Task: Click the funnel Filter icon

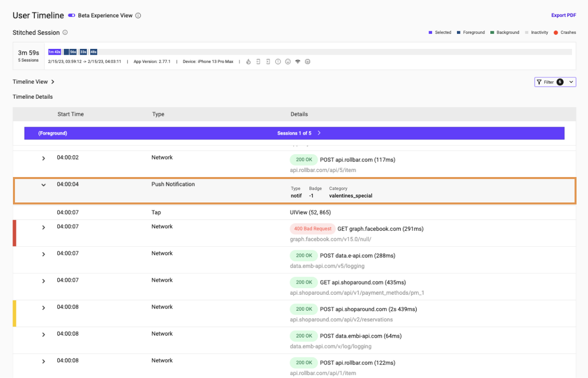Action: tap(539, 82)
